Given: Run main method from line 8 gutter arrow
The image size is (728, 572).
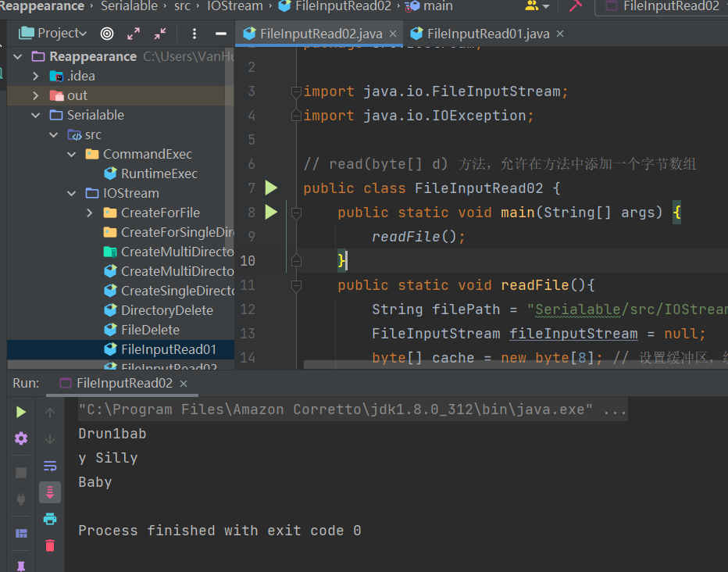Looking at the screenshot, I should (x=271, y=212).
